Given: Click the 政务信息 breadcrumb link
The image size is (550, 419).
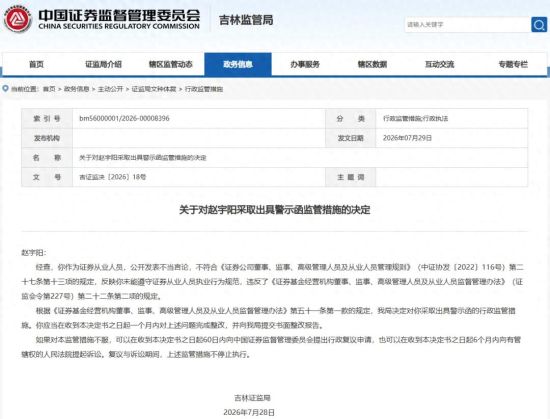Looking at the screenshot, I should tap(76, 89).
